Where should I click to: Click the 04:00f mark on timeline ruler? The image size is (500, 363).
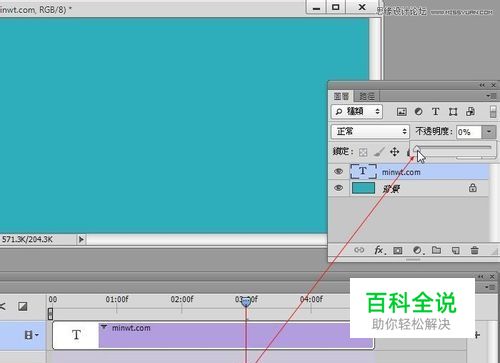311,299
